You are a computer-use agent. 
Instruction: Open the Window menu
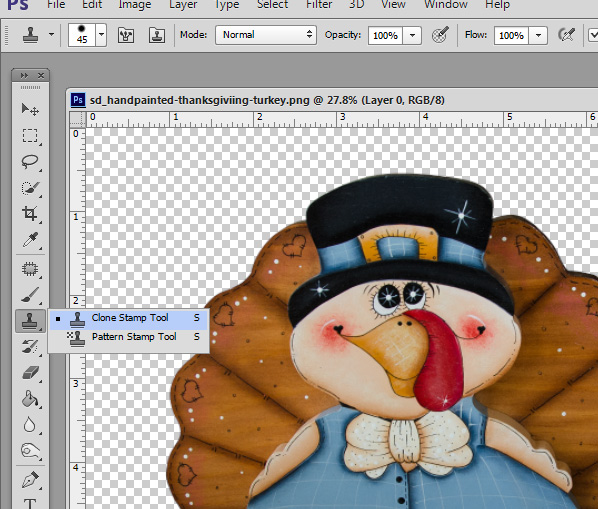coord(446,5)
